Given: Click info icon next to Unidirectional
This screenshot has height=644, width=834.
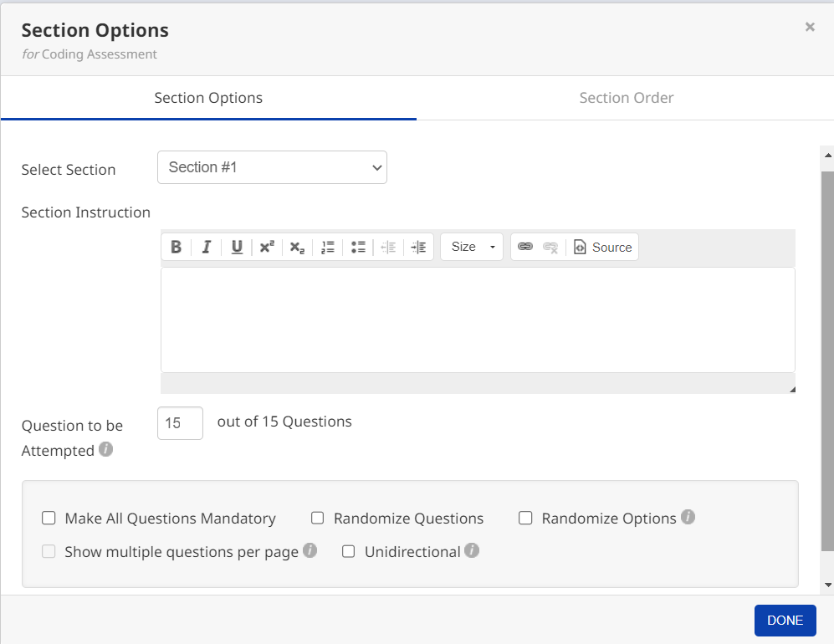Looking at the screenshot, I should click(x=472, y=550).
